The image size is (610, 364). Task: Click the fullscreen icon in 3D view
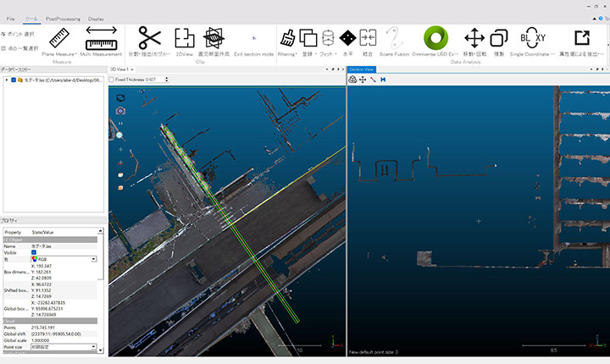(x=120, y=98)
